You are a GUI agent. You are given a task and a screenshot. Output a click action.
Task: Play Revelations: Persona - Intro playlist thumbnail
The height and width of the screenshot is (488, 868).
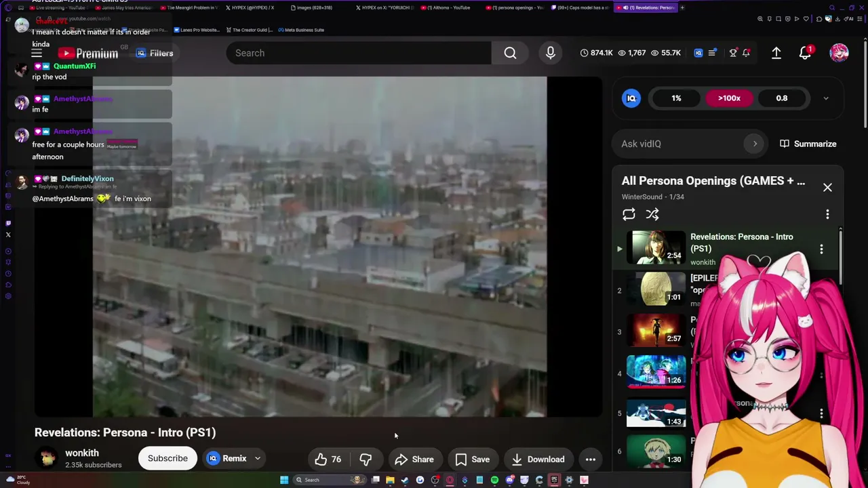click(x=656, y=247)
